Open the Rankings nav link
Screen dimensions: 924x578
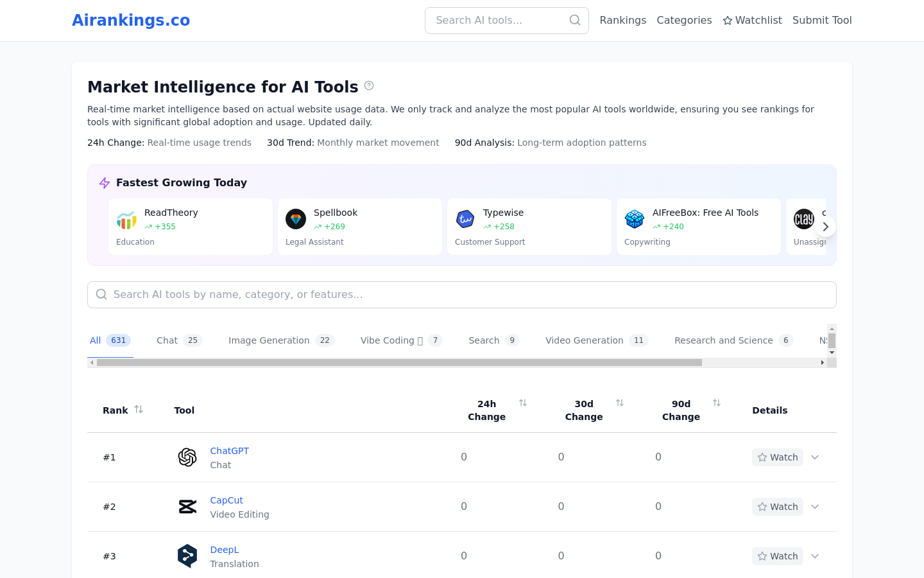tap(622, 21)
